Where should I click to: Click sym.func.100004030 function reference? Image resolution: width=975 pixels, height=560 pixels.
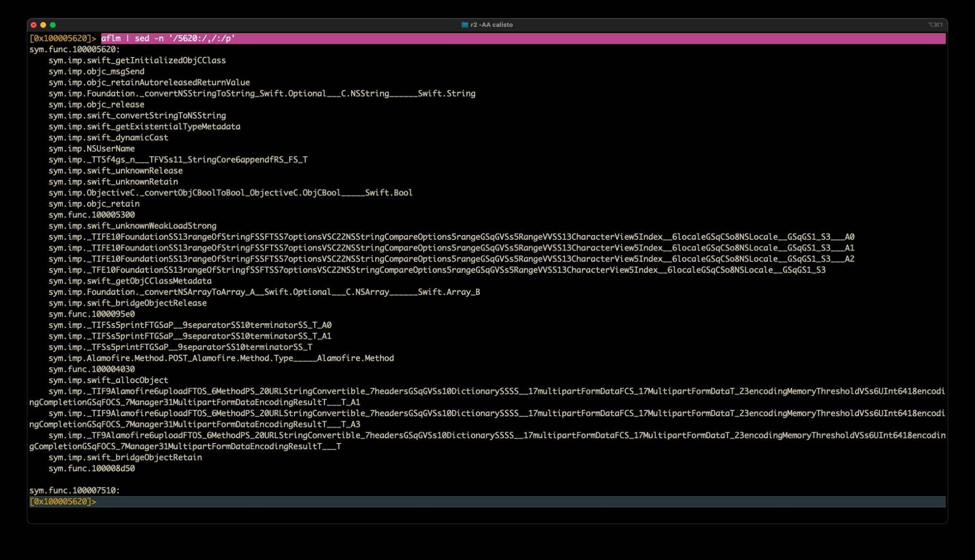click(x=91, y=369)
